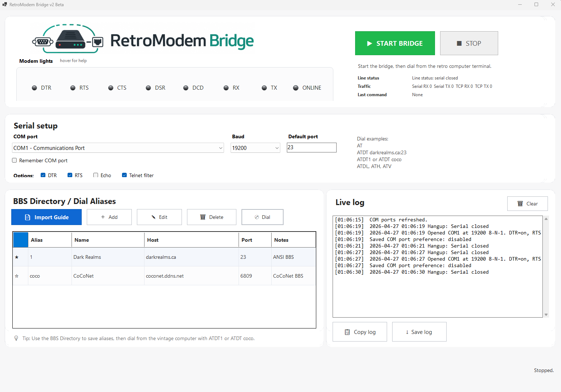The image size is (561, 392).
Task: Click the CoCoNet BBS notes cell
Action: click(293, 276)
